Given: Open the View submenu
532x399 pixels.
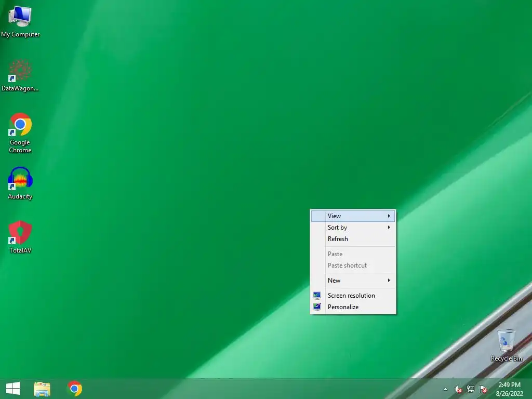Looking at the screenshot, I should [x=353, y=216].
